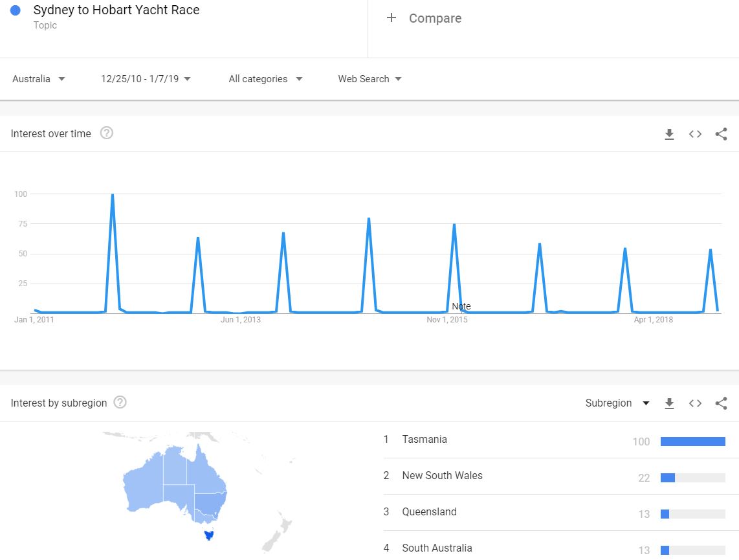The image size is (739, 560).
Task: Click the blue dot beside Sydney to Hobart
Action: pyautogui.click(x=15, y=10)
